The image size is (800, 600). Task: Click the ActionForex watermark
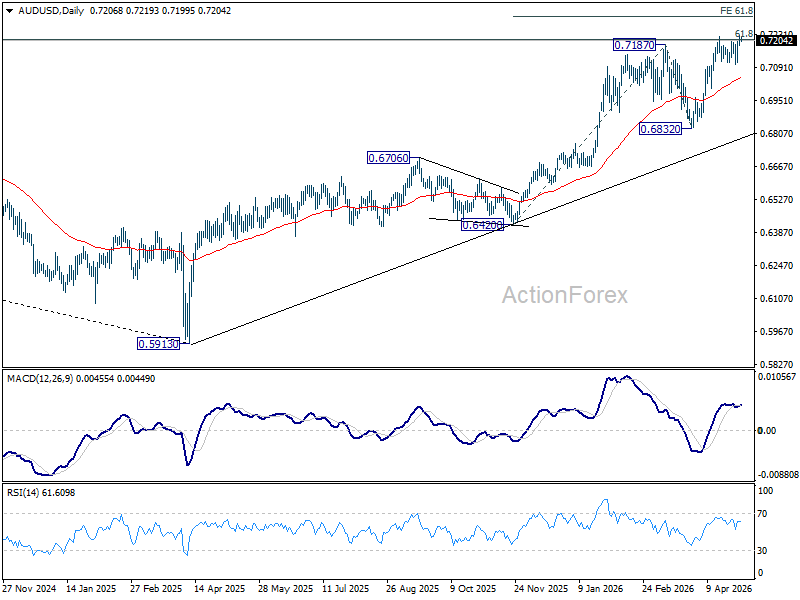565,295
